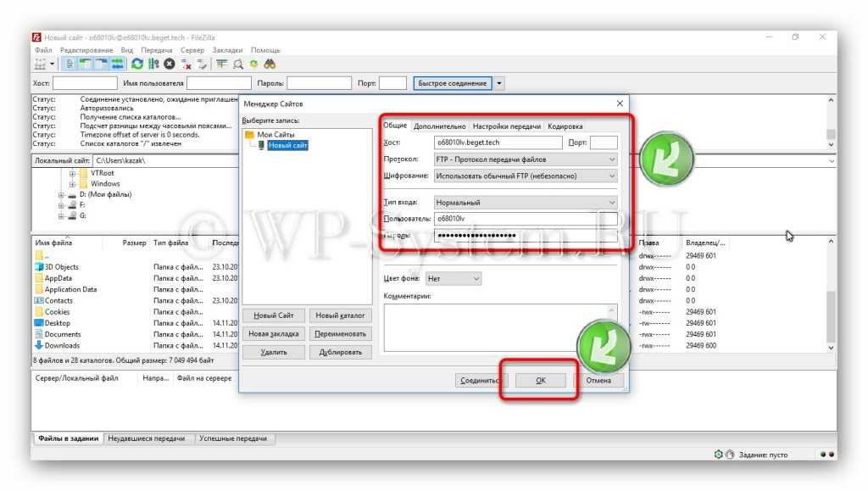
Task: Click the refresh file lists icon
Action: tap(136, 64)
